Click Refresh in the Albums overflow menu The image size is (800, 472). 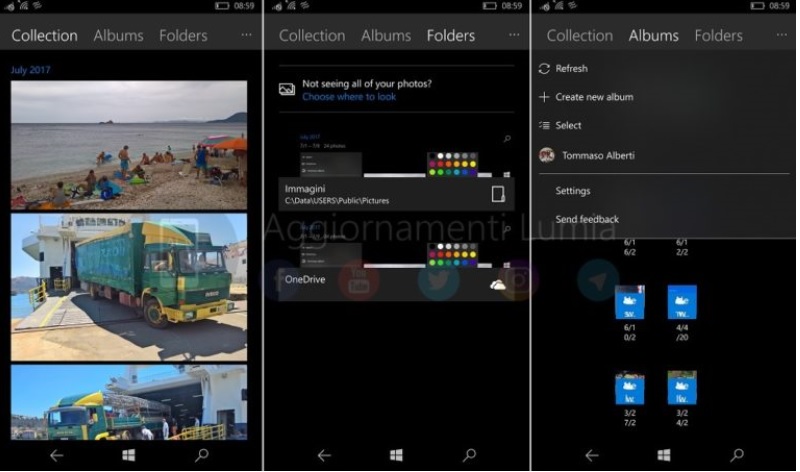(571, 69)
